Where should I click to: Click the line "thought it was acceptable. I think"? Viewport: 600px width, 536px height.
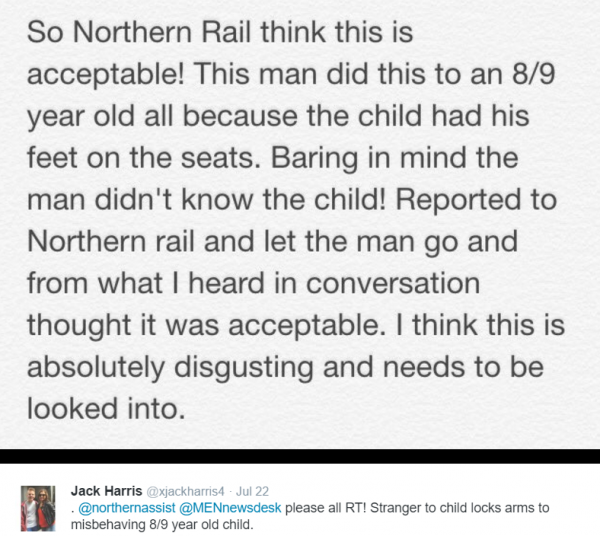pyautogui.click(x=296, y=325)
